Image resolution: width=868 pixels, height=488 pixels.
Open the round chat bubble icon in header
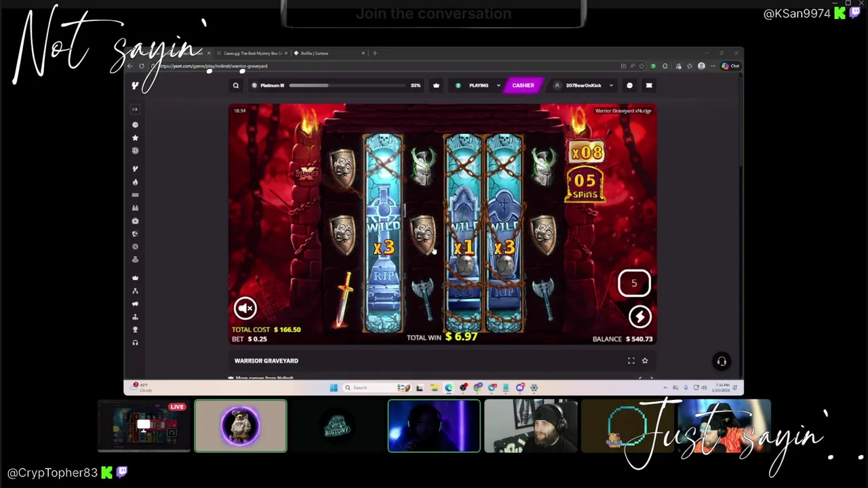(x=629, y=85)
